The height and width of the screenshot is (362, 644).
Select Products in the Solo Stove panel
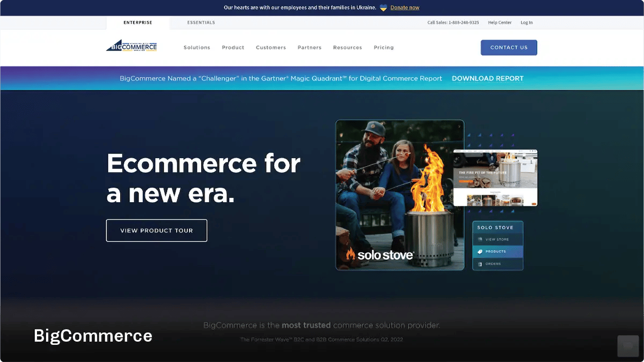tap(497, 252)
